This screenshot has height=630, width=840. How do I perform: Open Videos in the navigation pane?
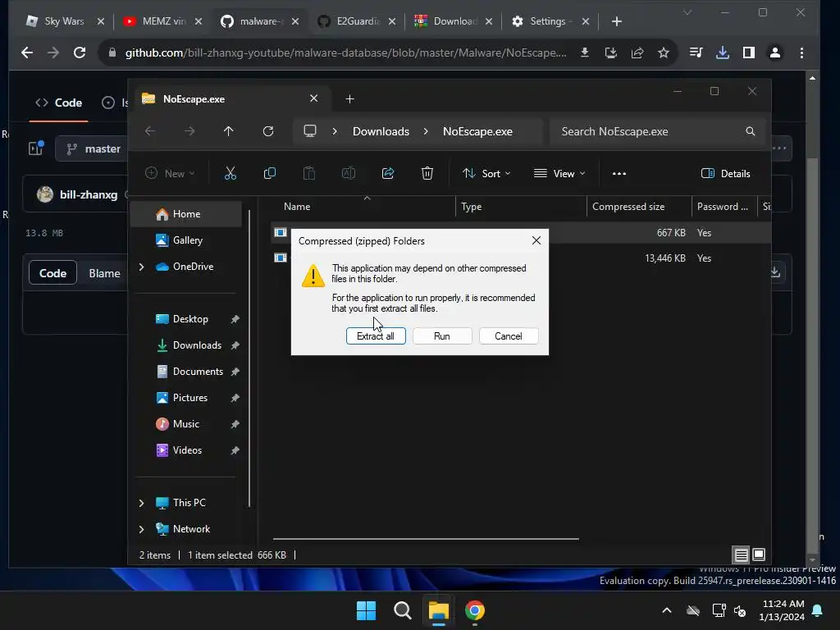coord(188,450)
